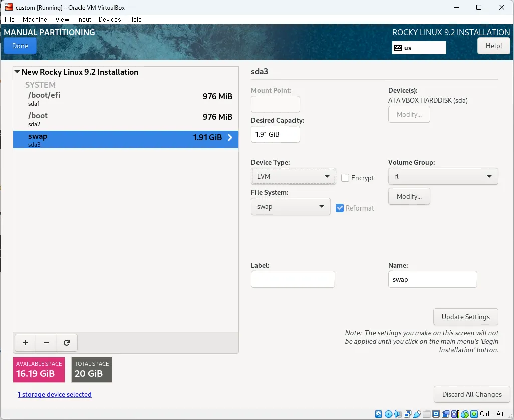Click the Help! button
The image size is (514, 420).
pos(493,46)
